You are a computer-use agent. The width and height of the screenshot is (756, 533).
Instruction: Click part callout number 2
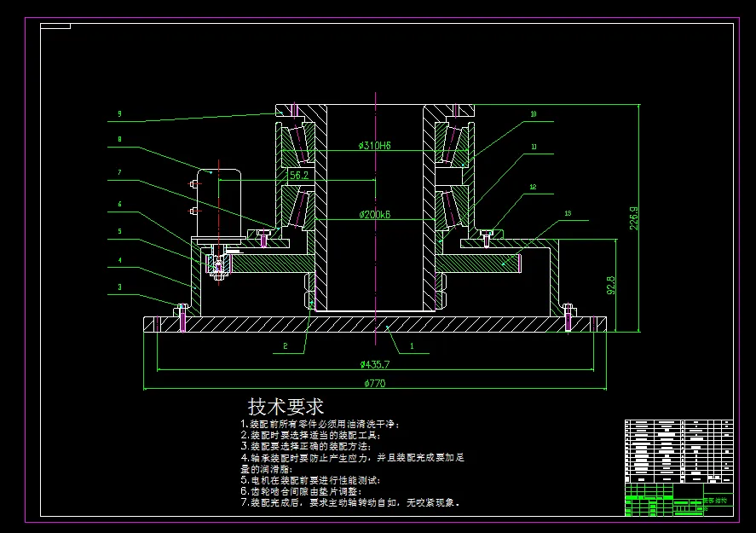tap(286, 346)
